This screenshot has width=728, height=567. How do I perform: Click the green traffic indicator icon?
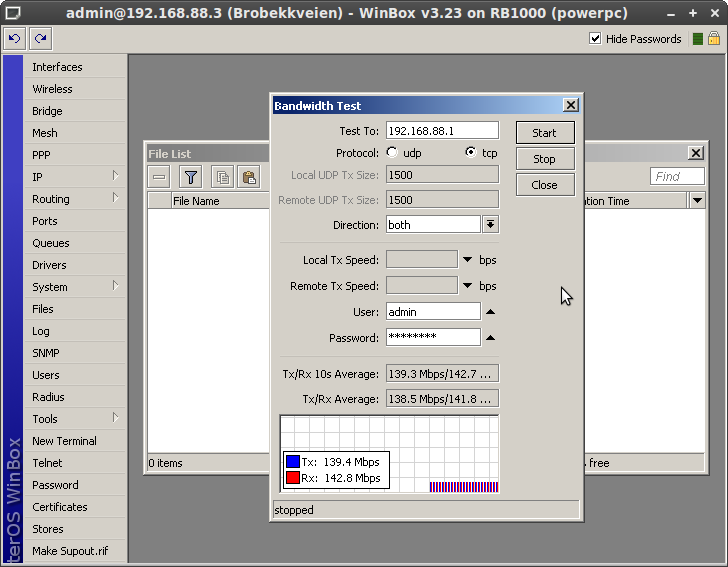[x=697, y=39]
